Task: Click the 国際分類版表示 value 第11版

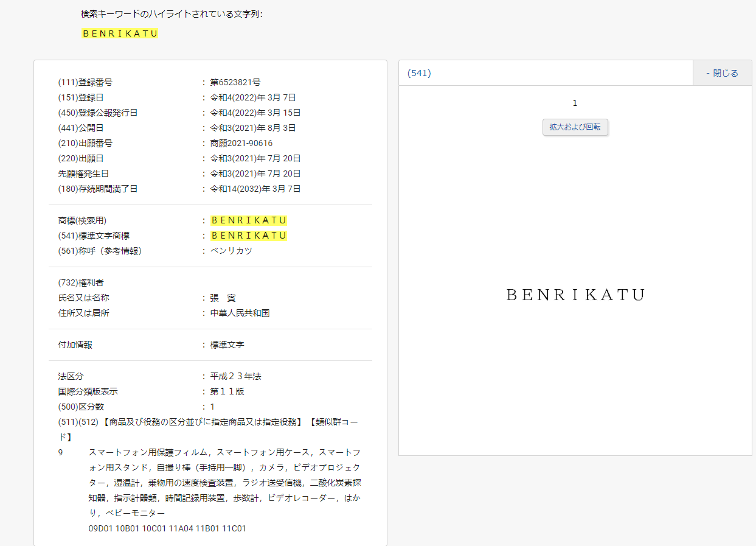Action: 227,391
